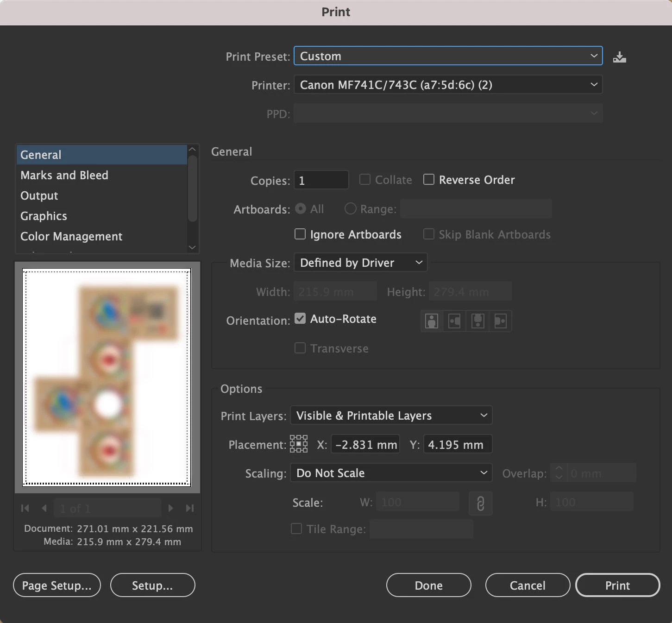
Task: Click the placement reference point grid
Action: tap(299, 444)
